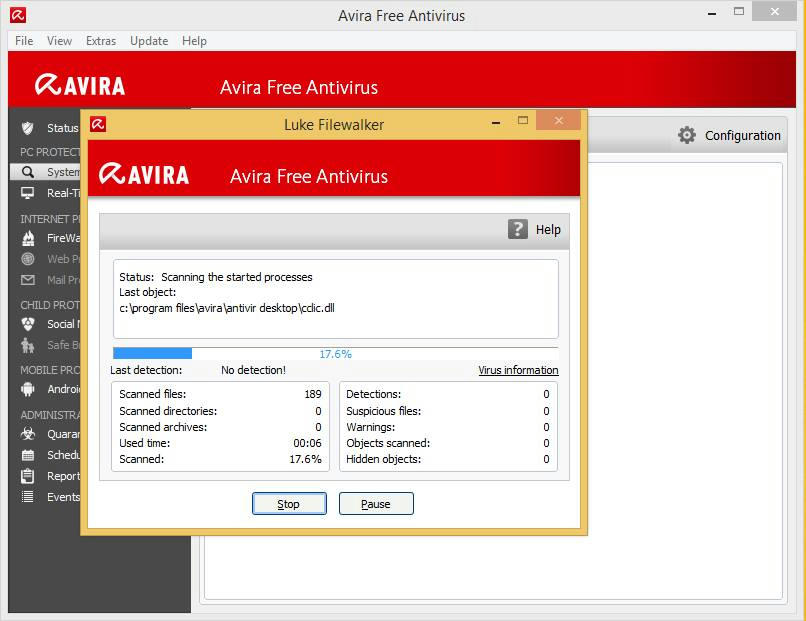Screen dimensions: 806x621
Task: Open the Help menu in menu bar
Action: pos(194,41)
